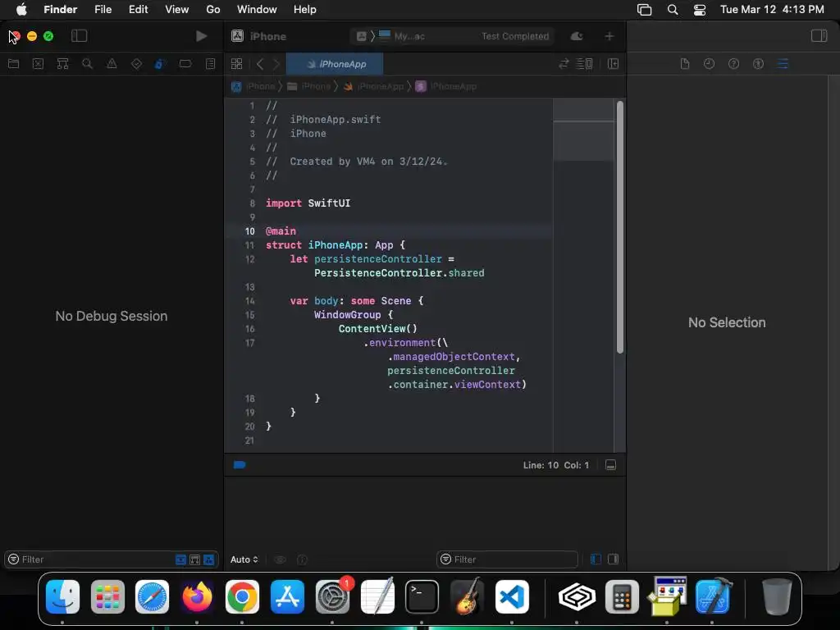Open the editor options menu
Screen dimensions: 840x630
[x=584, y=64]
